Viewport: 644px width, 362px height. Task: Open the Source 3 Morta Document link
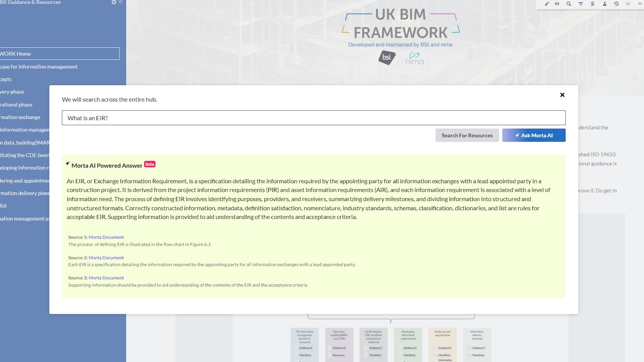(106, 278)
